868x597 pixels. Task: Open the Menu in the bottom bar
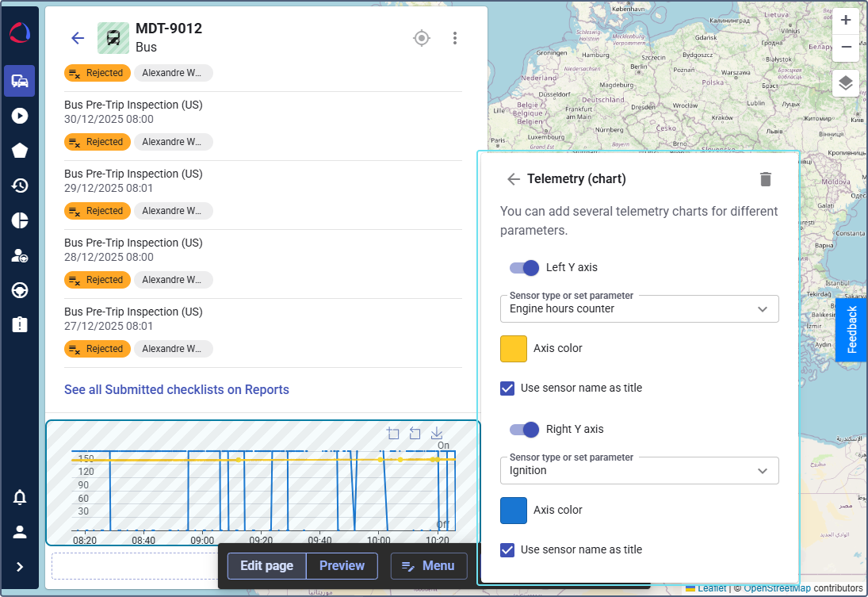(429, 565)
